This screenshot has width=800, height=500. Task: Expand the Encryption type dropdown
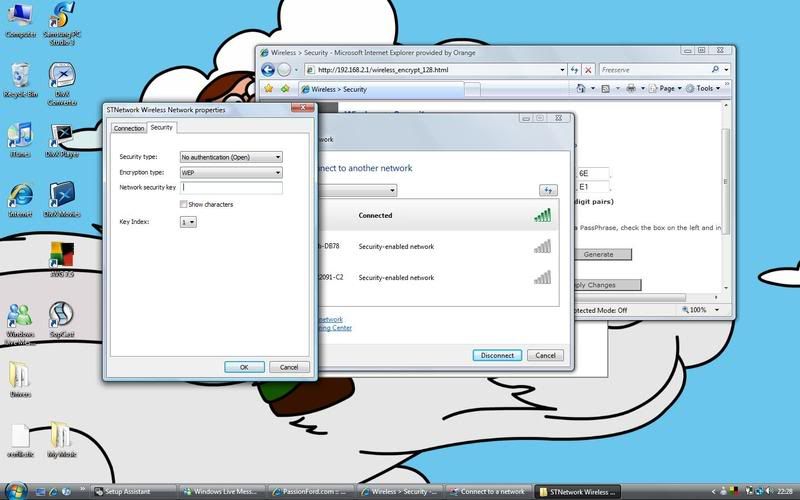click(231, 172)
